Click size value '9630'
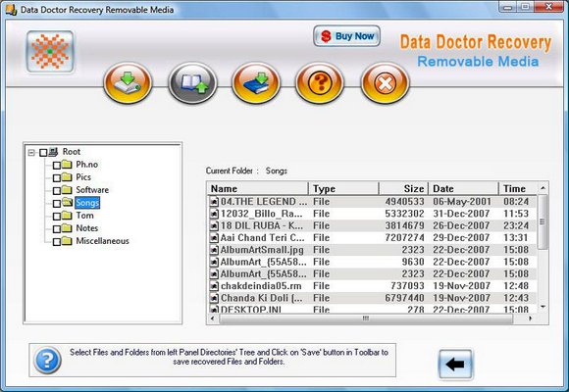This screenshot has height=392, width=569. click(x=413, y=262)
